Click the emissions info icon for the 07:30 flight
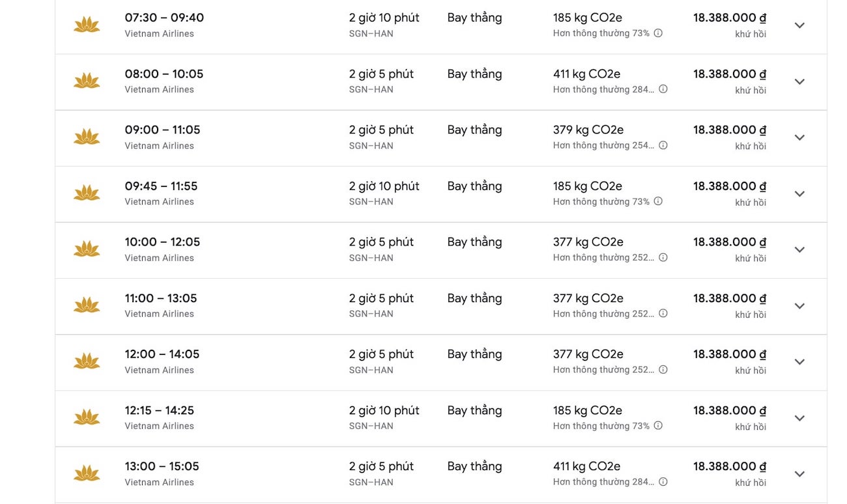 [x=658, y=33]
